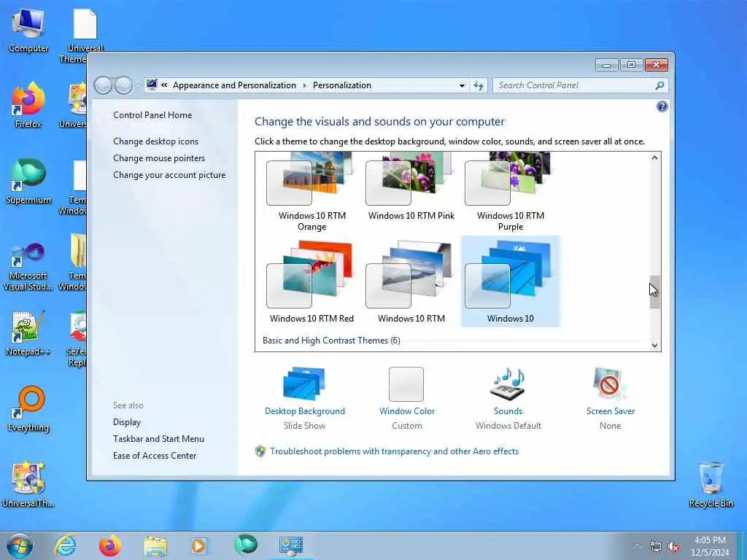Viewport: 747px width, 560px height.
Task: Open the Start menu orb
Action: (20, 545)
